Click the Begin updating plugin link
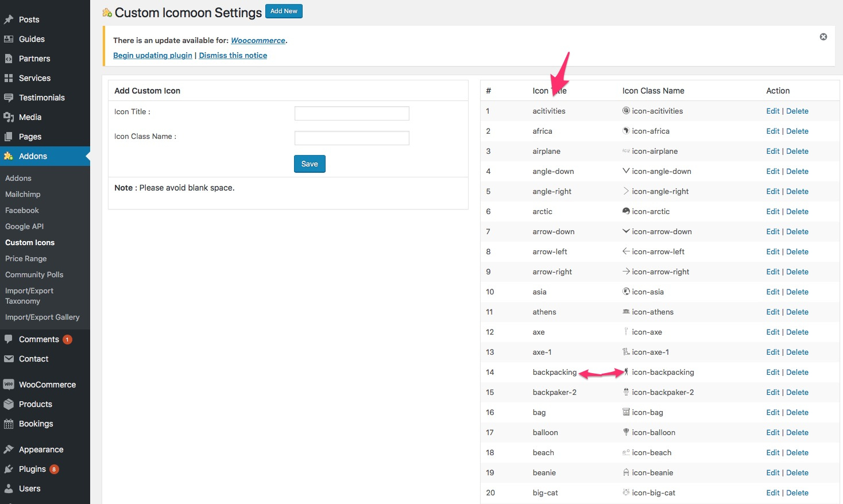Screen dimensions: 843x504 click(x=153, y=55)
